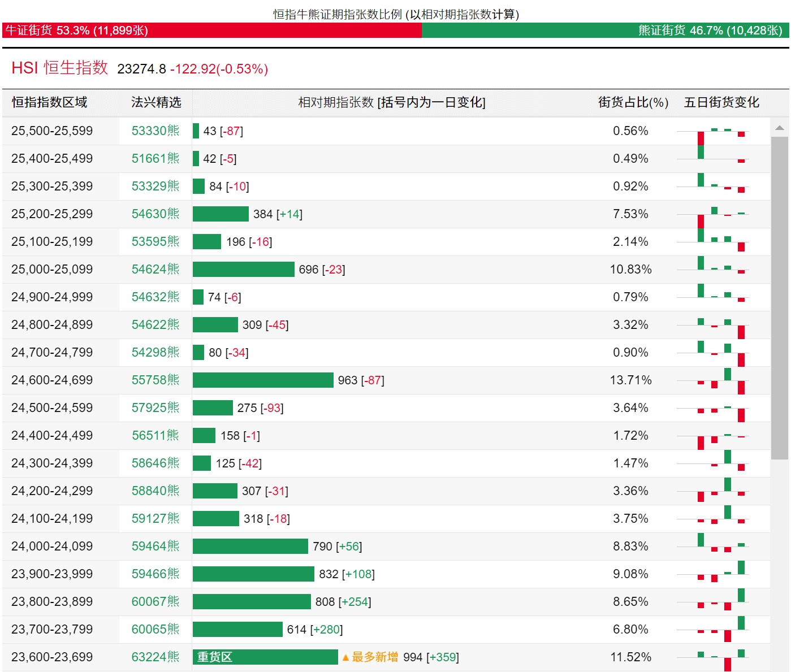Screen dimensions: 791x672
Task: Click the 五日街货变化 column header
Action: click(721, 102)
